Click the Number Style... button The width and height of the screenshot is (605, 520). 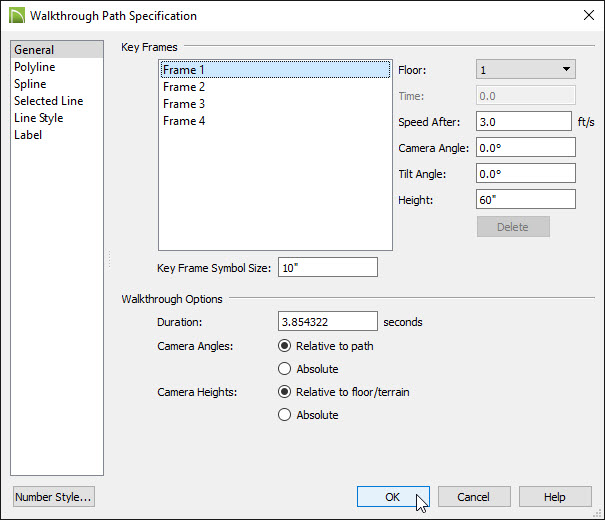pyautogui.click(x=54, y=496)
